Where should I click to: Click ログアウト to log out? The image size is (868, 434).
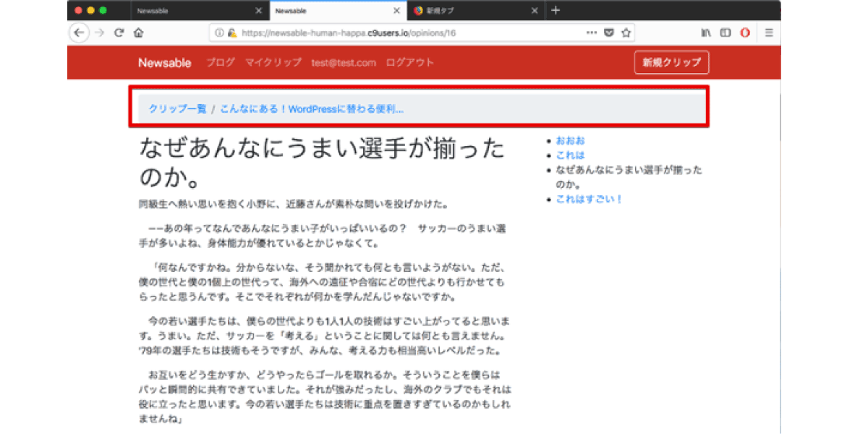click(x=410, y=63)
